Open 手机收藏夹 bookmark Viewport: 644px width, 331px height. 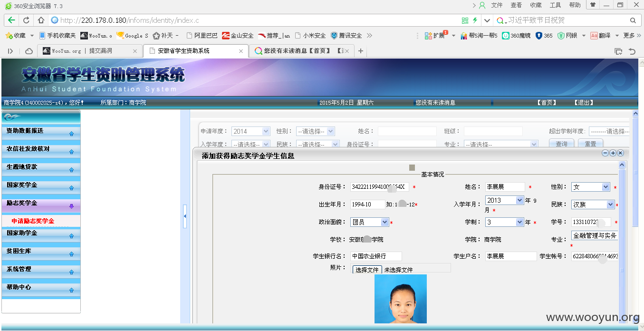tap(57, 36)
